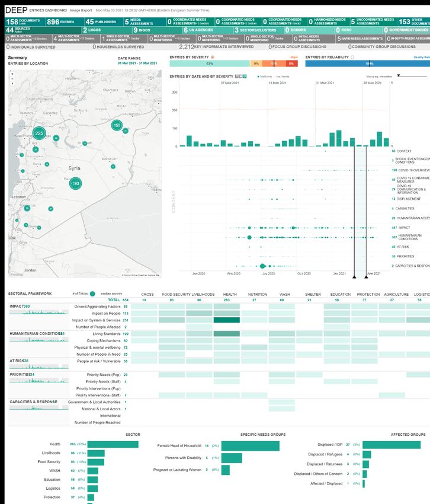Select 5 Rapid Needs Assessments tile

[360, 39]
